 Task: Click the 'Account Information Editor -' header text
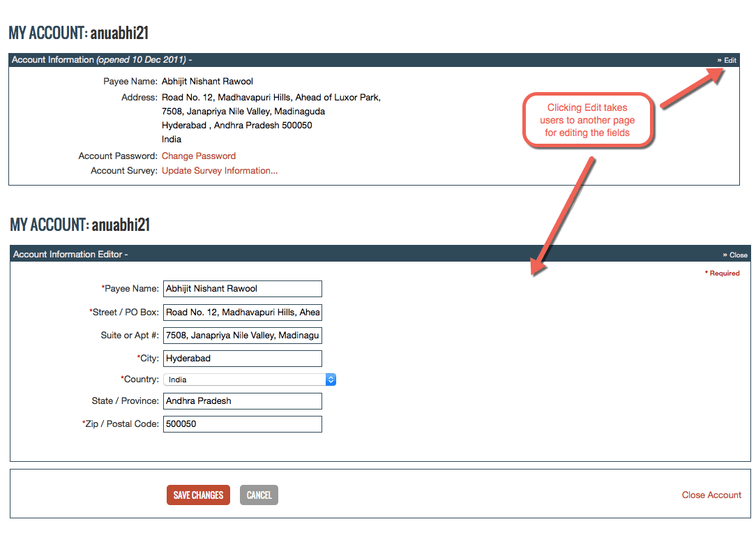(70, 254)
